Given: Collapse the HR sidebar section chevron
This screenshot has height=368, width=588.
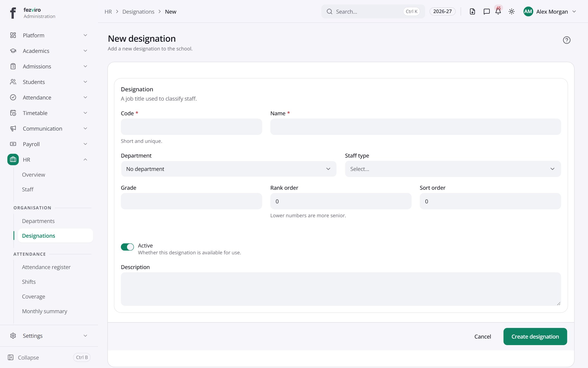Looking at the screenshot, I should (85, 159).
